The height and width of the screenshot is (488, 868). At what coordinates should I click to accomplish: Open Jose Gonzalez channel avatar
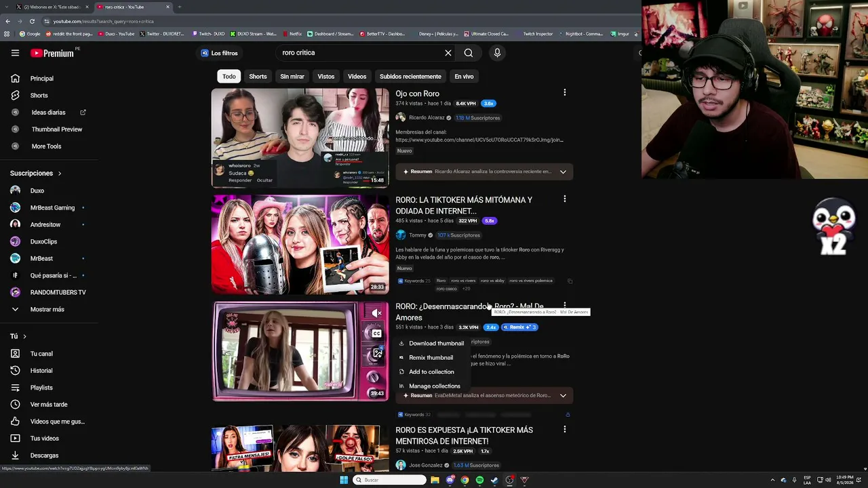pos(401,465)
